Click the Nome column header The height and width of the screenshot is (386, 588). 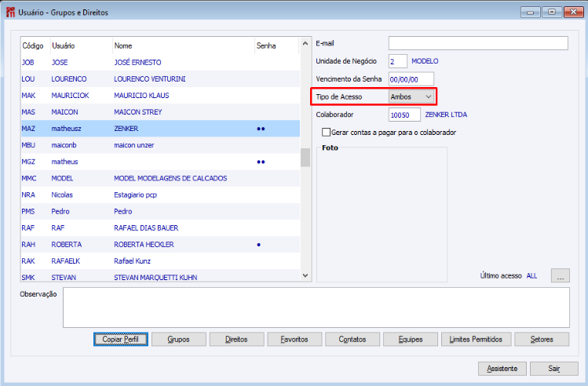(184, 46)
